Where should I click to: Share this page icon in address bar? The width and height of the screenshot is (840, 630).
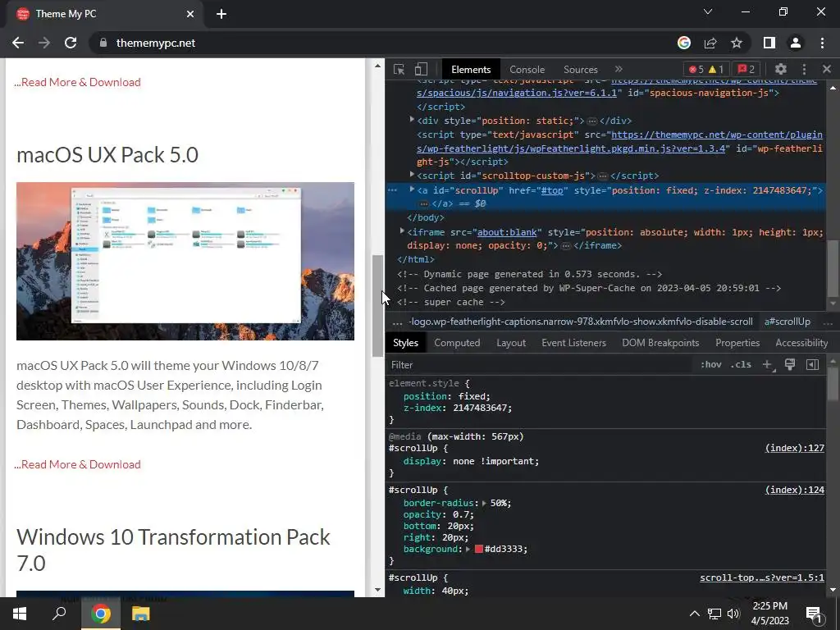(710, 43)
